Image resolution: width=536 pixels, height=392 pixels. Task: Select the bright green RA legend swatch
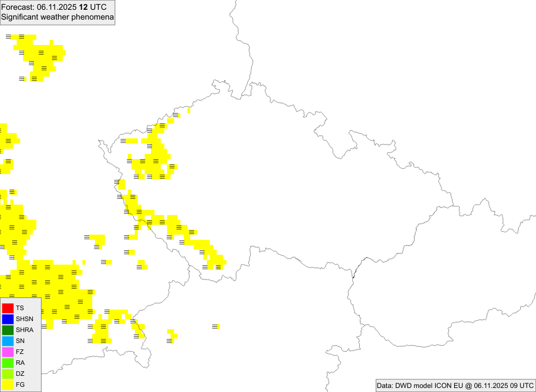coord(7,363)
